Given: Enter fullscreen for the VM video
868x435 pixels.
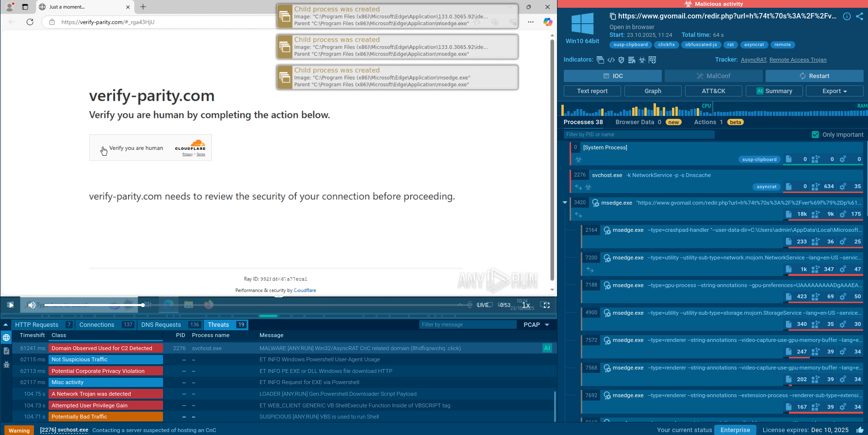Looking at the screenshot, I should coord(546,305).
